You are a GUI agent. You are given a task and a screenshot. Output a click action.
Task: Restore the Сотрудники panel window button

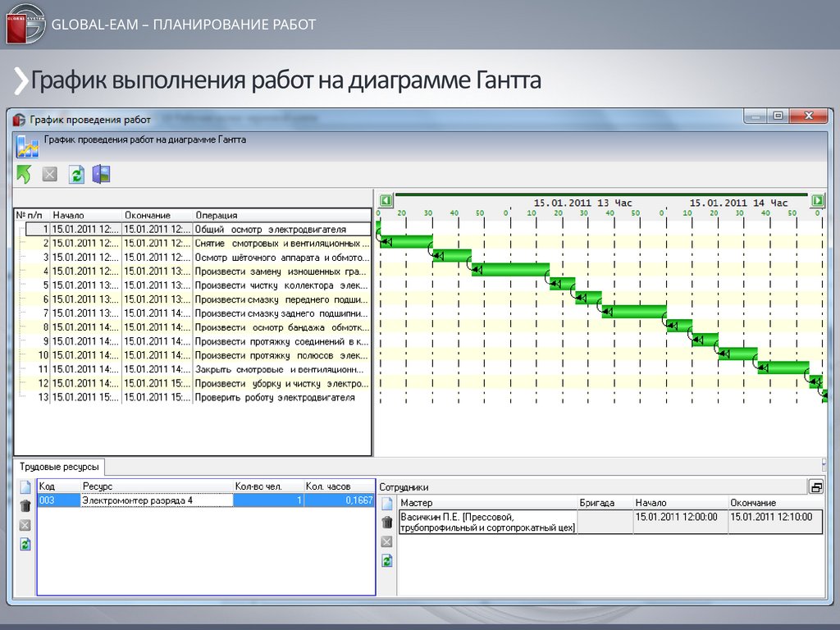click(815, 486)
